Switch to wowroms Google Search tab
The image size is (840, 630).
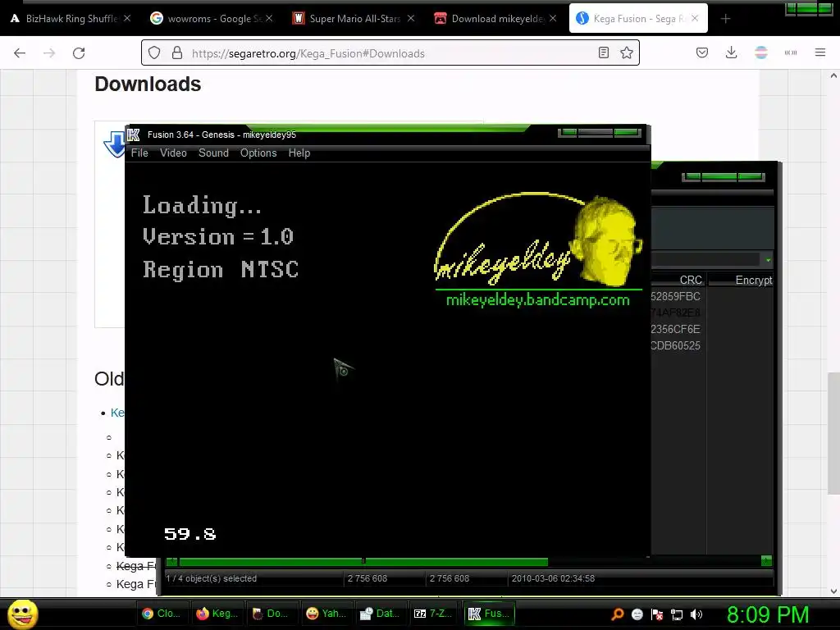click(212, 19)
